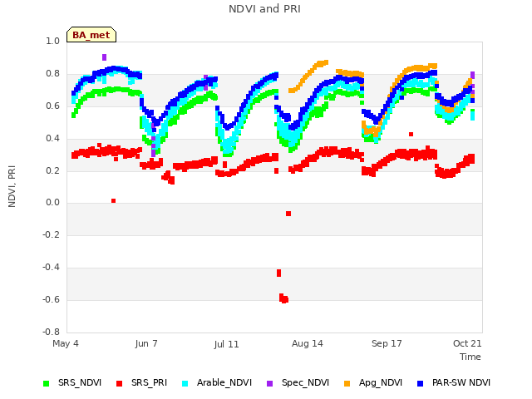Click the green SRS_NDVI legend swatch

point(47,383)
